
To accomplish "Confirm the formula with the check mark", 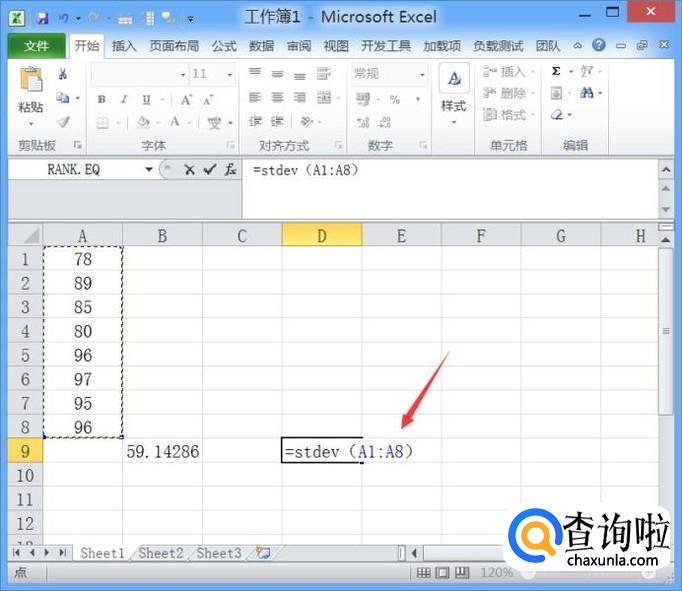I will click(210, 170).
